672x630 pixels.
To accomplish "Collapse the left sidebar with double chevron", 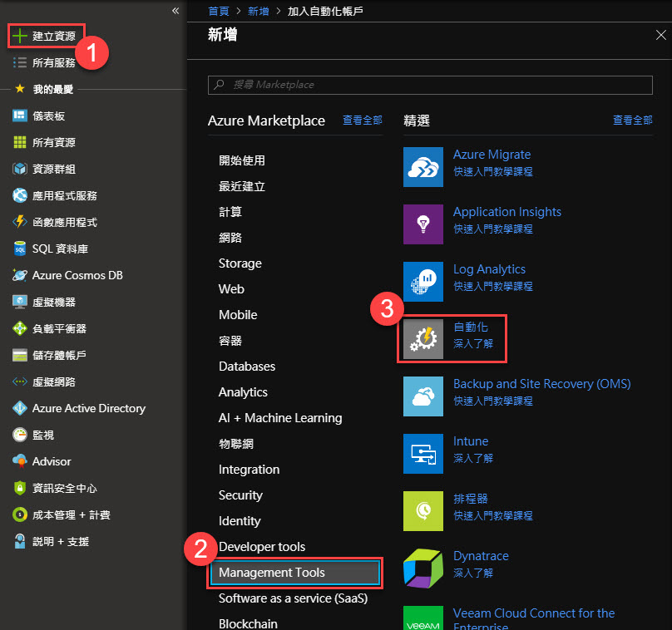I will [175, 11].
